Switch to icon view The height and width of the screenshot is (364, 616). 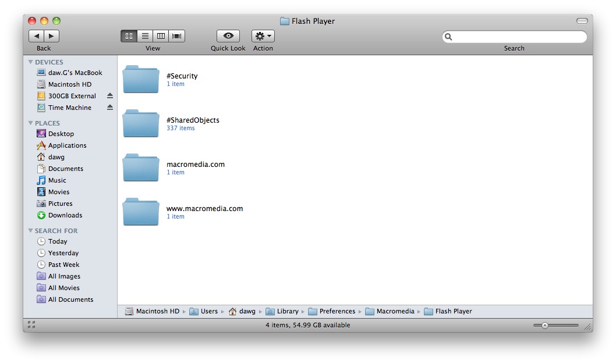[129, 36]
